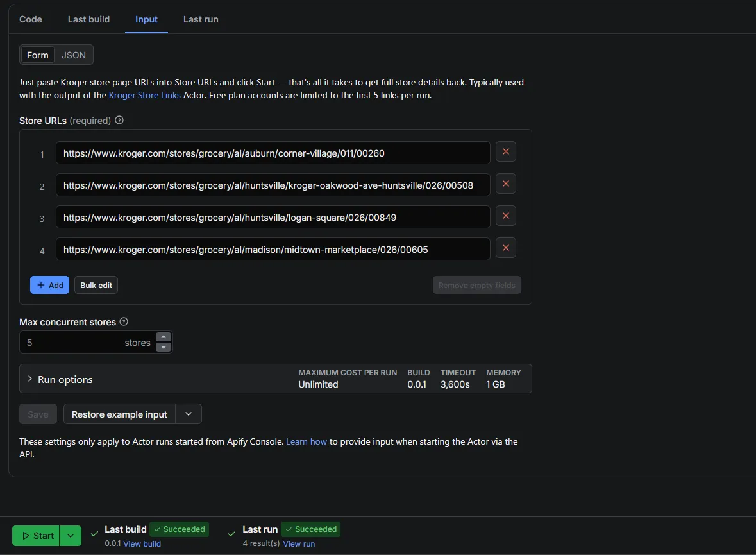Select the Form input view
Image resolution: width=756 pixels, height=555 pixels.
click(38, 55)
